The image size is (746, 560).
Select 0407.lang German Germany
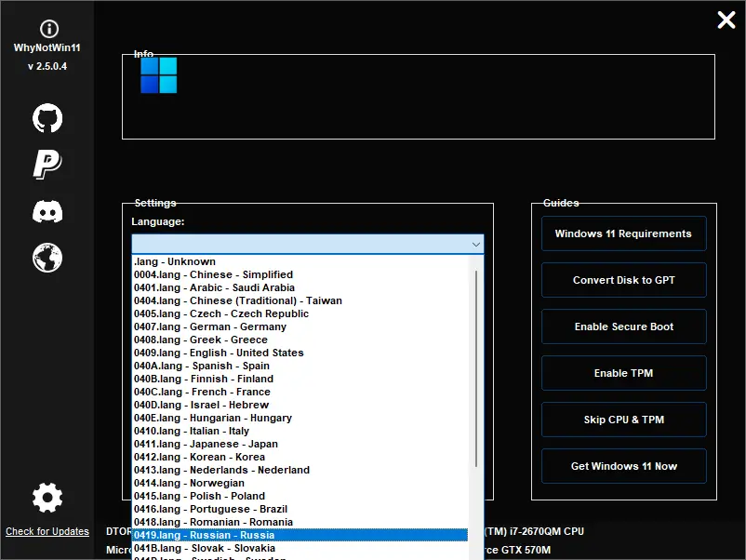300,327
